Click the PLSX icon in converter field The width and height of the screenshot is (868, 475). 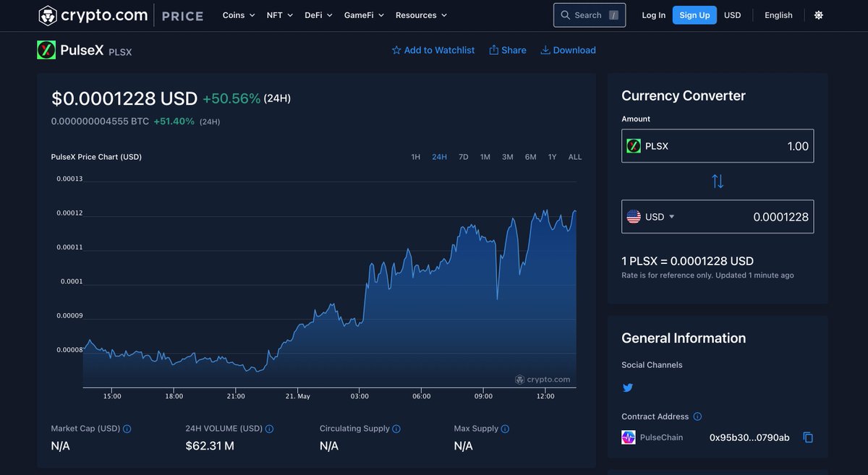(634, 146)
